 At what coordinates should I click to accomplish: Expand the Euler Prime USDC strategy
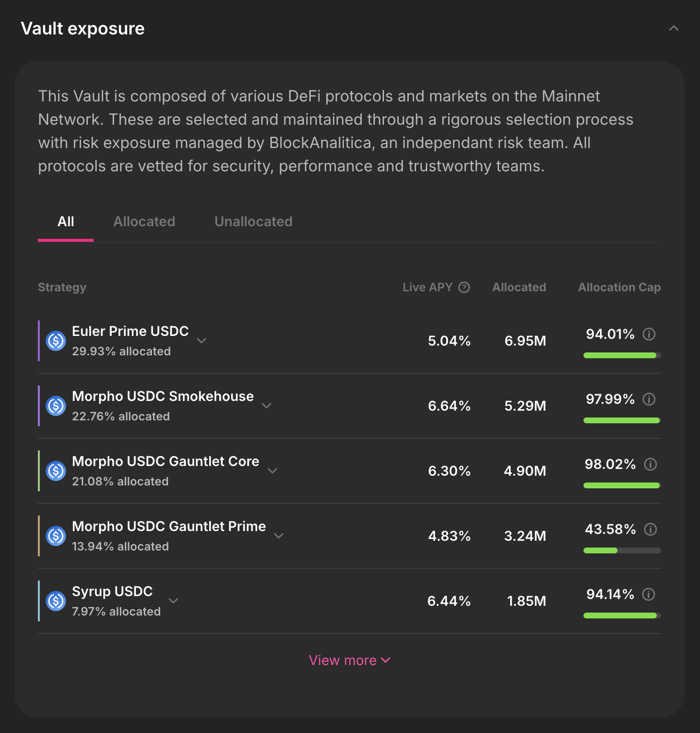pyautogui.click(x=201, y=341)
